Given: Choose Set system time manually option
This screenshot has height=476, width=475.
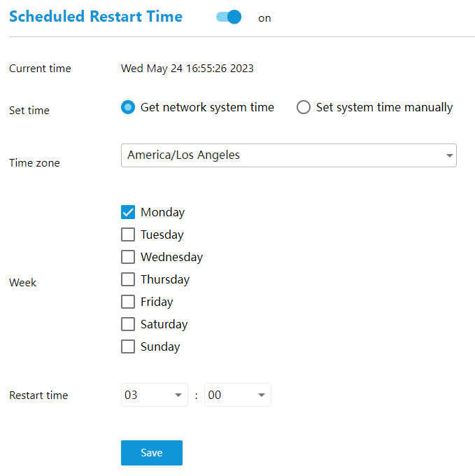Looking at the screenshot, I should [304, 107].
